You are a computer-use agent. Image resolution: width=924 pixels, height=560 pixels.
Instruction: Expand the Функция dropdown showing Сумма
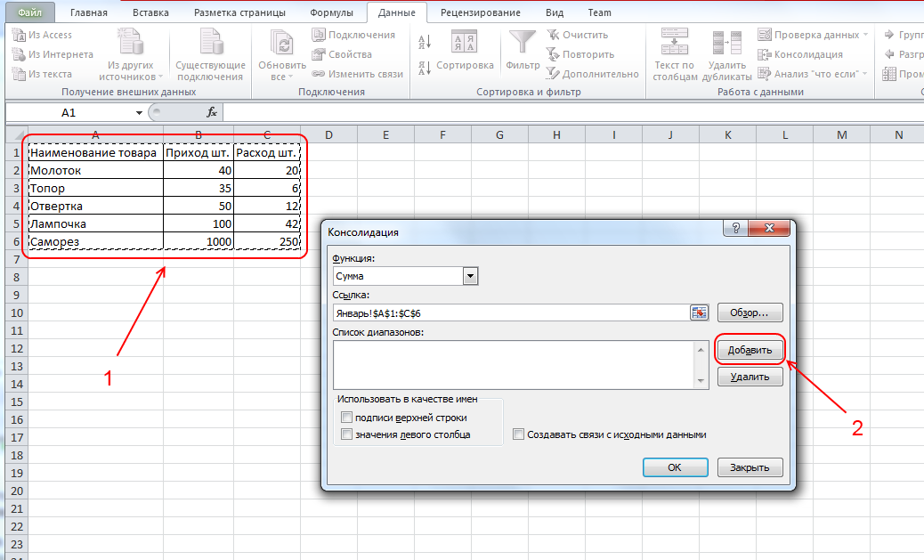coord(470,276)
